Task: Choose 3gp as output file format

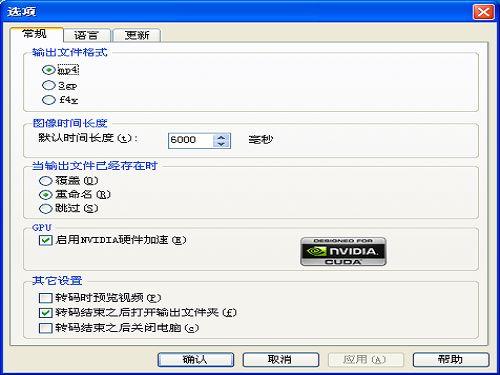Action: point(49,85)
